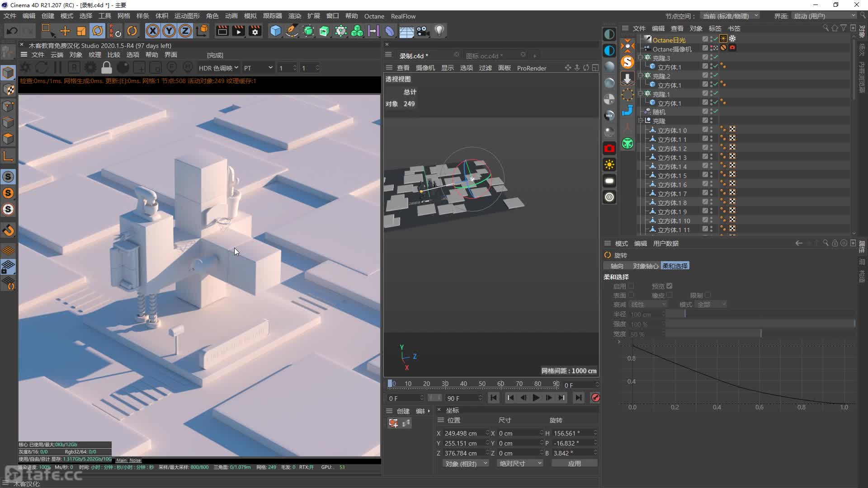The width and height of the screenshot is (868, 488).
Task: Switch to the 图标 oc.c4d document tab
Action: 484,56
